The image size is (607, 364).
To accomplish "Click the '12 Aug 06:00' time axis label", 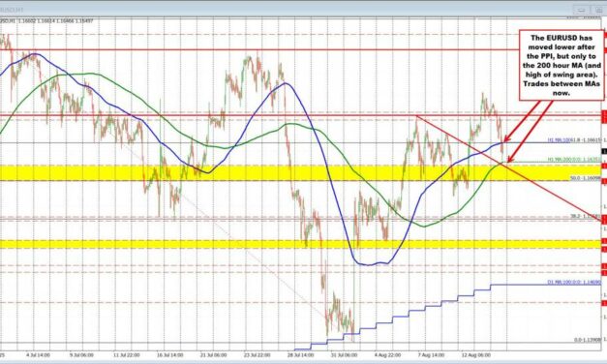I will (x=477, y=354).
